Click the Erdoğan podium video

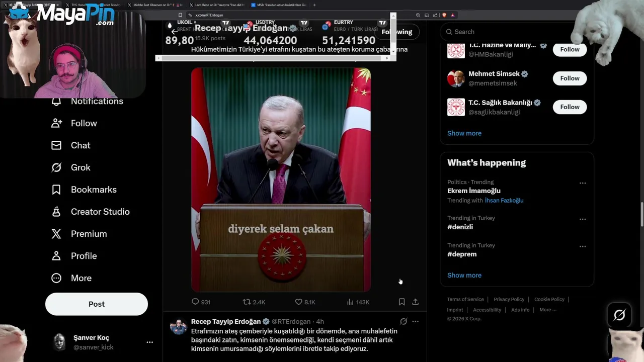pos(281,179)
